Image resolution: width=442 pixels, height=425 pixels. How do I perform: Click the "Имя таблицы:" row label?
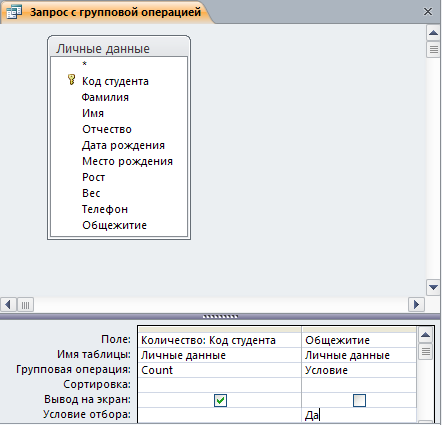tap(94, 354)
